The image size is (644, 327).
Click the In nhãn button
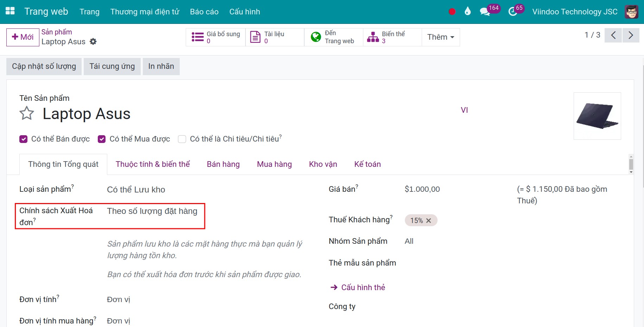pos(161,66)
